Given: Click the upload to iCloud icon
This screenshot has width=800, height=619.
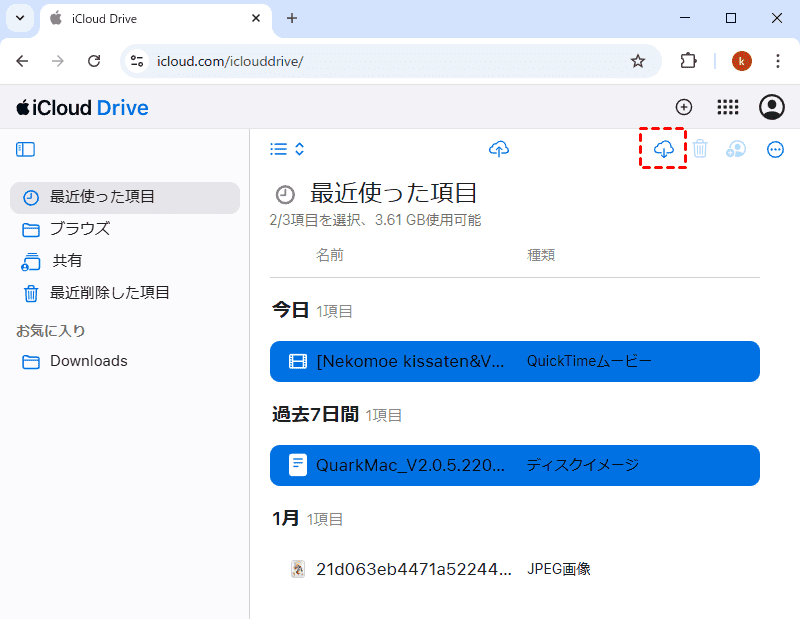Looking at the screenshot, I should pos(499,149).
